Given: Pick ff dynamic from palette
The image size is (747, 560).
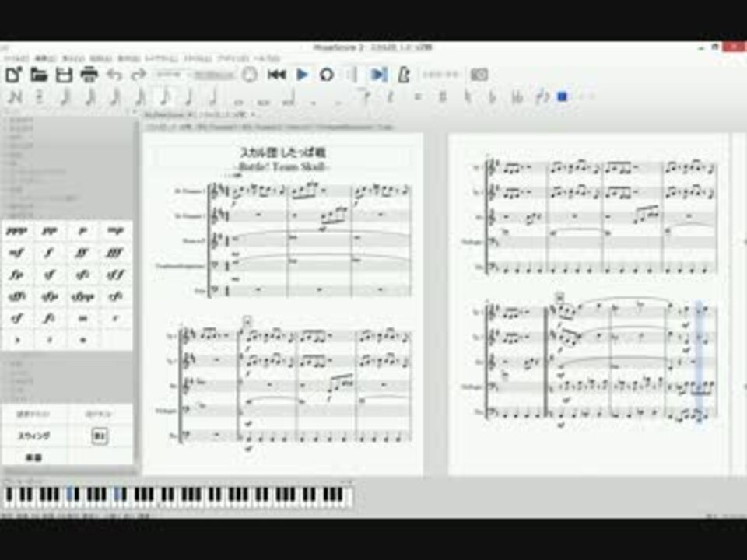Looking at the screenshot, I should (x=82, y=253).
